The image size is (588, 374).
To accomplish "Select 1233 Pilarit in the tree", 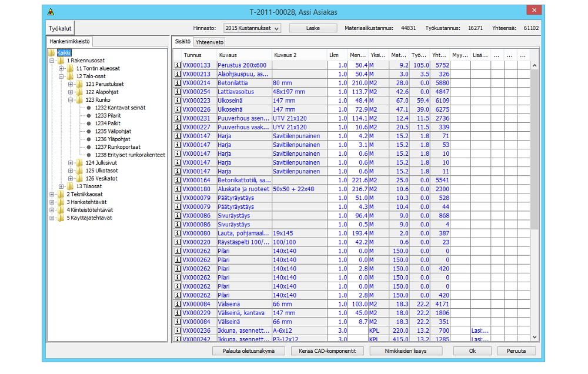I will click(x=108, y=116).
